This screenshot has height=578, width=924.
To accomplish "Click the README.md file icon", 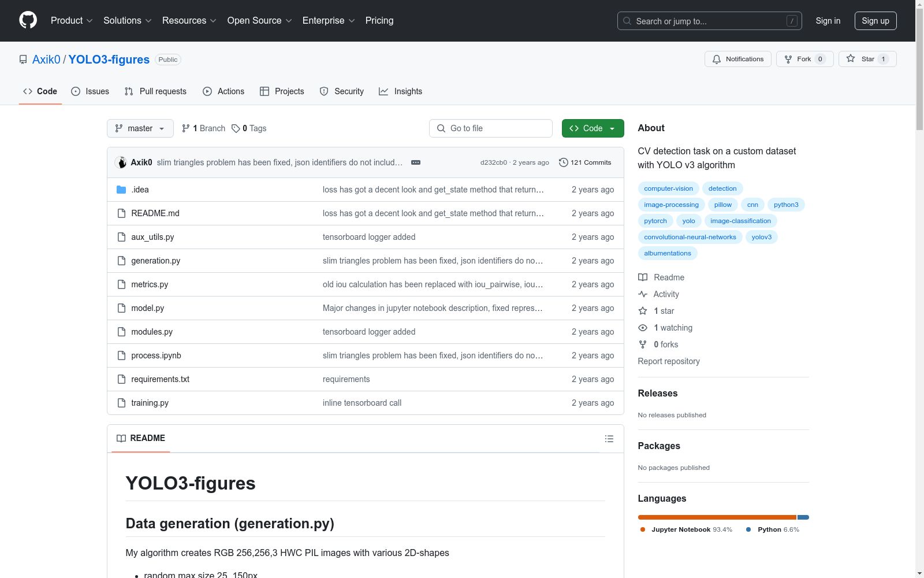I will (x=121, y=213).
